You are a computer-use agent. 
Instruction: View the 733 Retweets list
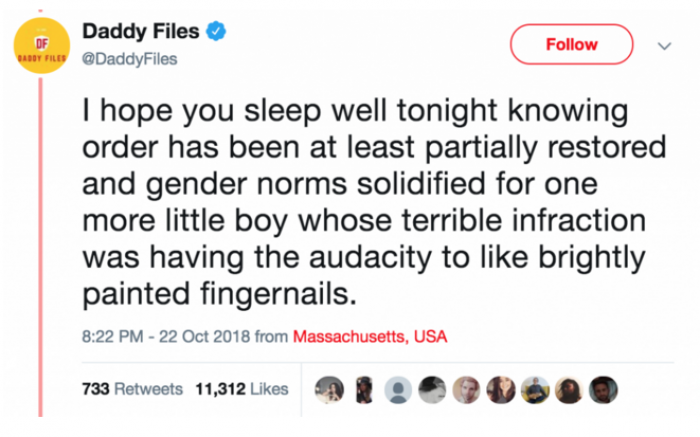(x=132, y=388)
